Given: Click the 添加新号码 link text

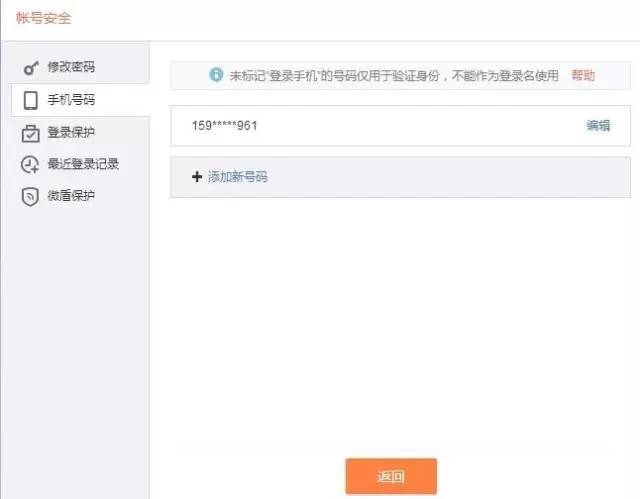Looking at the screenshot, I should pyautogui.click(x=238, y=177).
